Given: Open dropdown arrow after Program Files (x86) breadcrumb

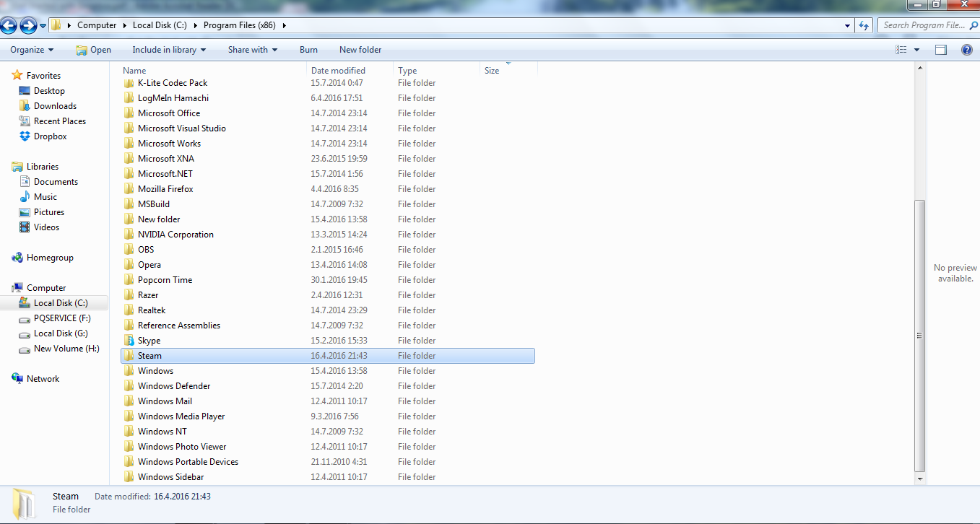Looking at the screenshot, I should 285,25.
